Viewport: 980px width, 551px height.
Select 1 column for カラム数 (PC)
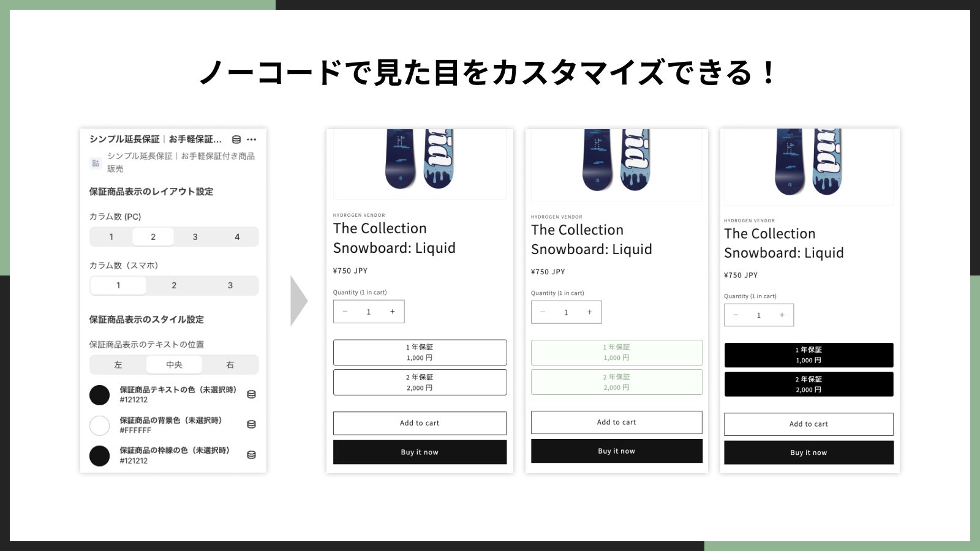(111, 237)
